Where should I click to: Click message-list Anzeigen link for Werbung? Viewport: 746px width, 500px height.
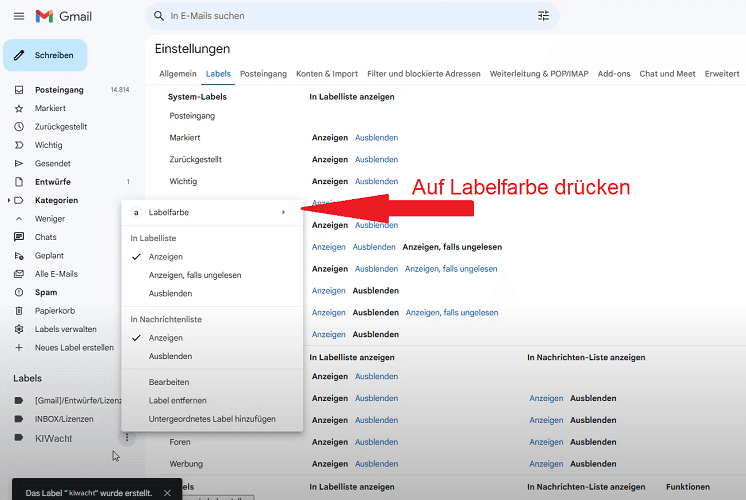coord(546,464)
